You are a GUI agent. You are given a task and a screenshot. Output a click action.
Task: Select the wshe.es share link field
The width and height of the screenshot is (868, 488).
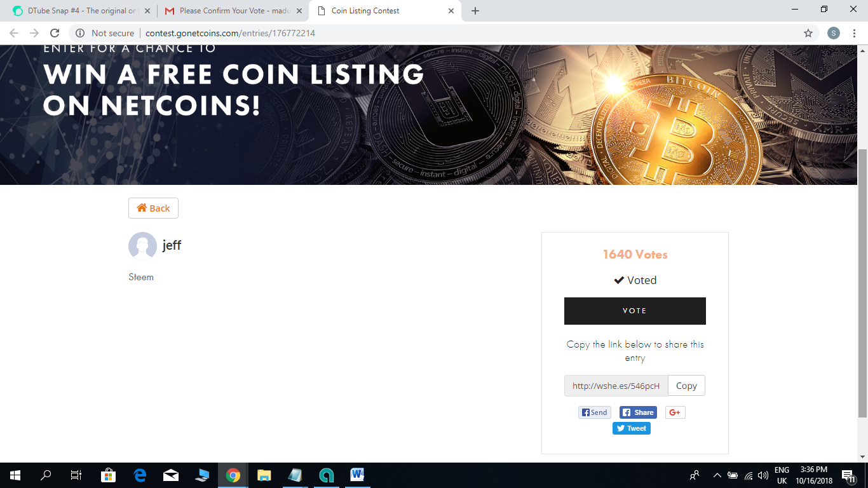pyautogui.click(x=616, y=386)
